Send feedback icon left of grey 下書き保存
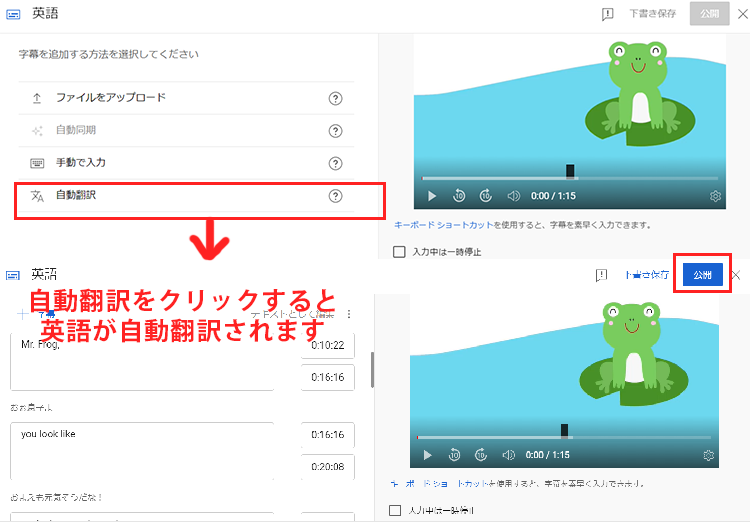The width and height of the screenshot is (750, 522). [x=607, y=14]
